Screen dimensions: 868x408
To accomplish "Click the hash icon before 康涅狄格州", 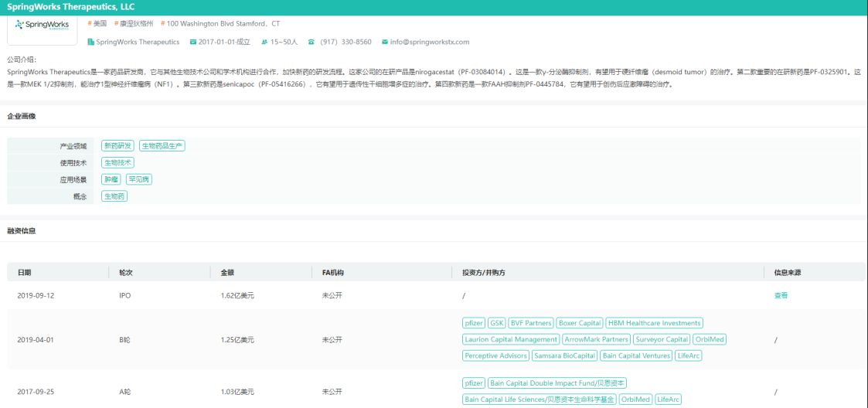I will [116, 24].
